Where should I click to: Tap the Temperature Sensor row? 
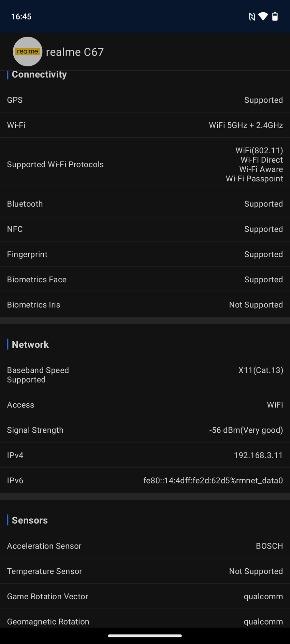click(145, 571)
